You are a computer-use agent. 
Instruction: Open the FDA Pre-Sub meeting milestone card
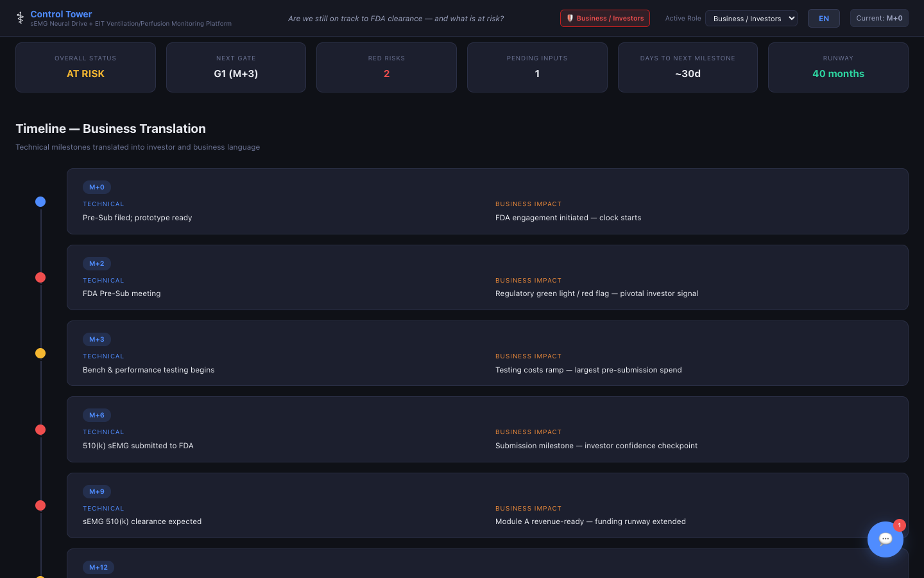click(x=487, y=277)
